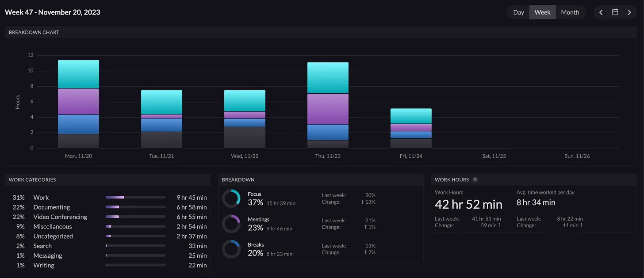644x278 pixels.
Task: Click the 'Mon, 11/20' axis label
Action: [x=78, y=156]
